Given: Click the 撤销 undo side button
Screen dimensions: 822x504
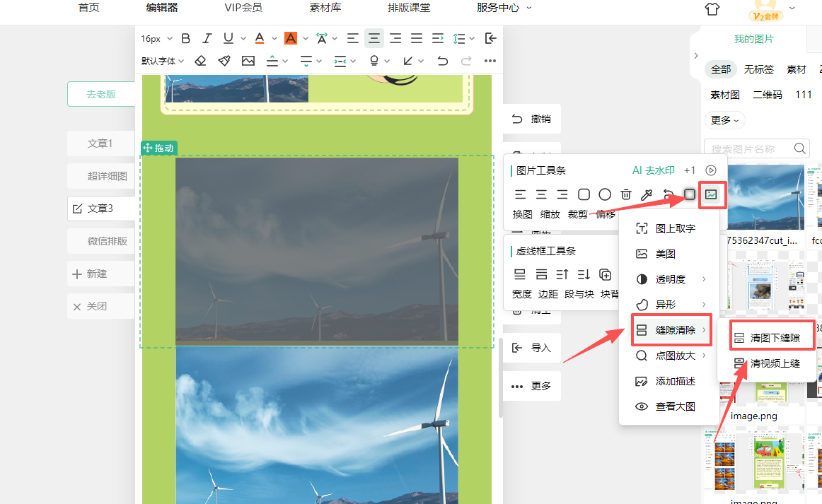Looking at the screenshot, I should coord(531,119).
